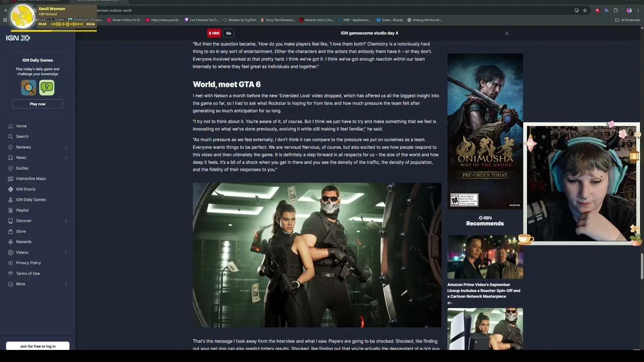Viewport: 644px width, 362px height.
Task: Select Rewards in the sidebar
Action: [24, 242]
